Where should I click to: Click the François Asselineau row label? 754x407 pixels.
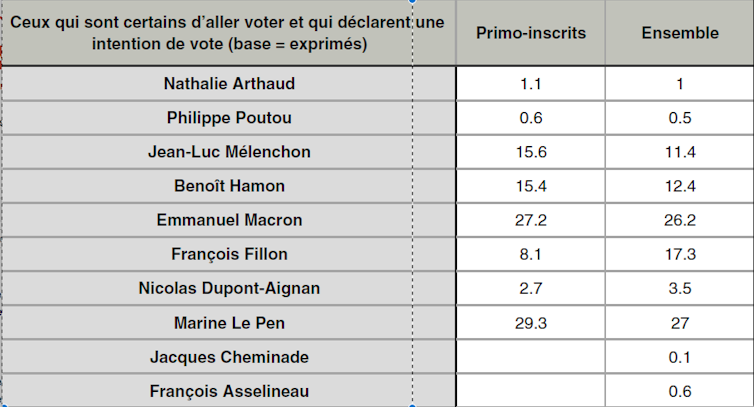(229, 391)
